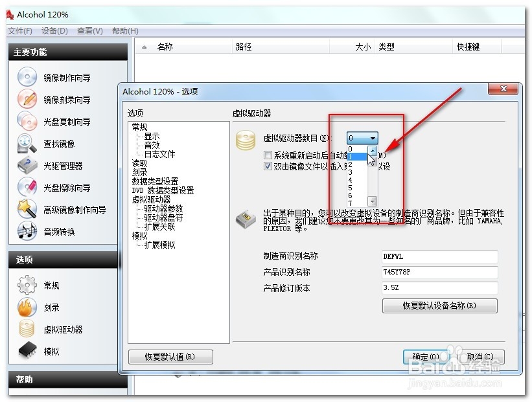Select 常规 in options tree
Screen dimensions: 532x402
click(x=139, y=127)
